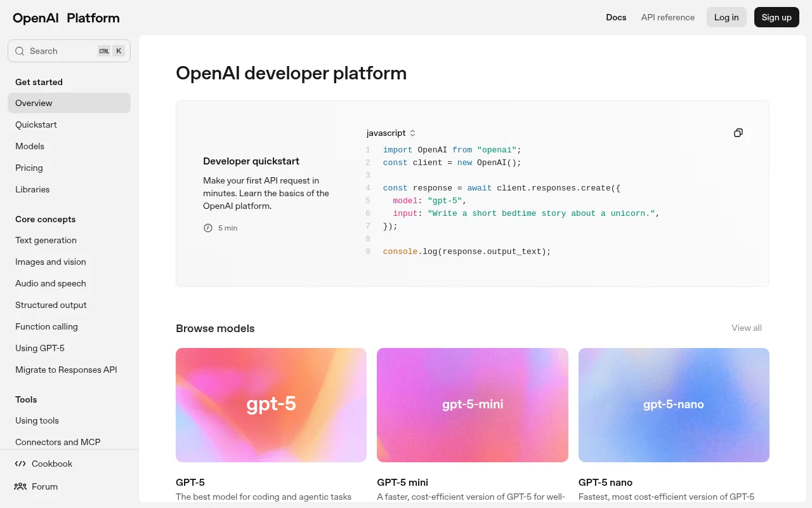
Task: Navigate to Pricing sidebar item
Action: click(x=29, y=168)
